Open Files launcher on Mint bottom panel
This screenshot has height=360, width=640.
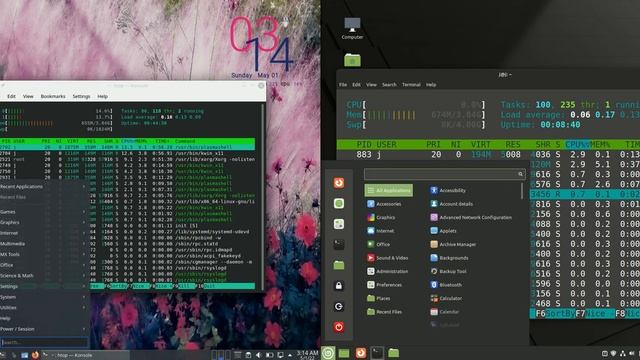tap(393, 353)
